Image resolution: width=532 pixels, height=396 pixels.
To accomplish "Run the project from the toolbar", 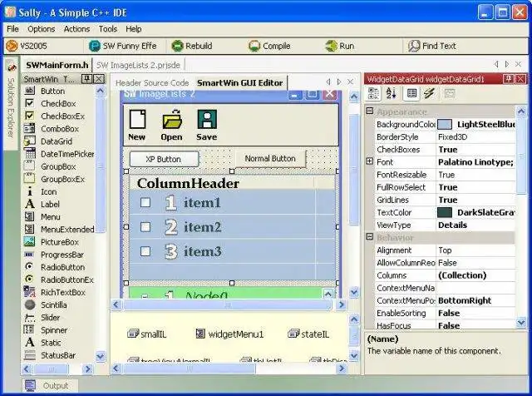I will 340,46.
